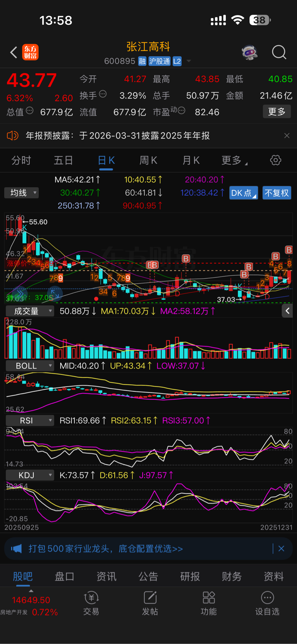Image resolution: width=297 pixels, height=644 pixels.
Task: Open the BOLL indicator dropdown
Action: pos(29,366)
